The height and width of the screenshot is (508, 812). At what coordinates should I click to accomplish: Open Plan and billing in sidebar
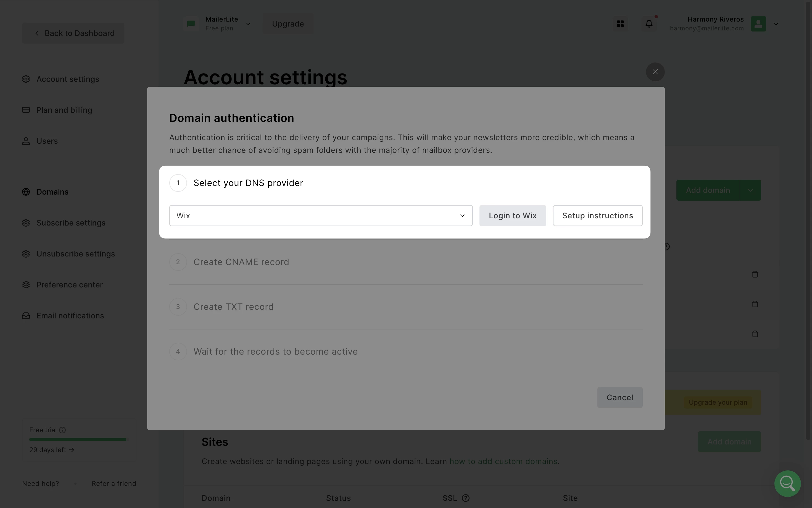64,110
